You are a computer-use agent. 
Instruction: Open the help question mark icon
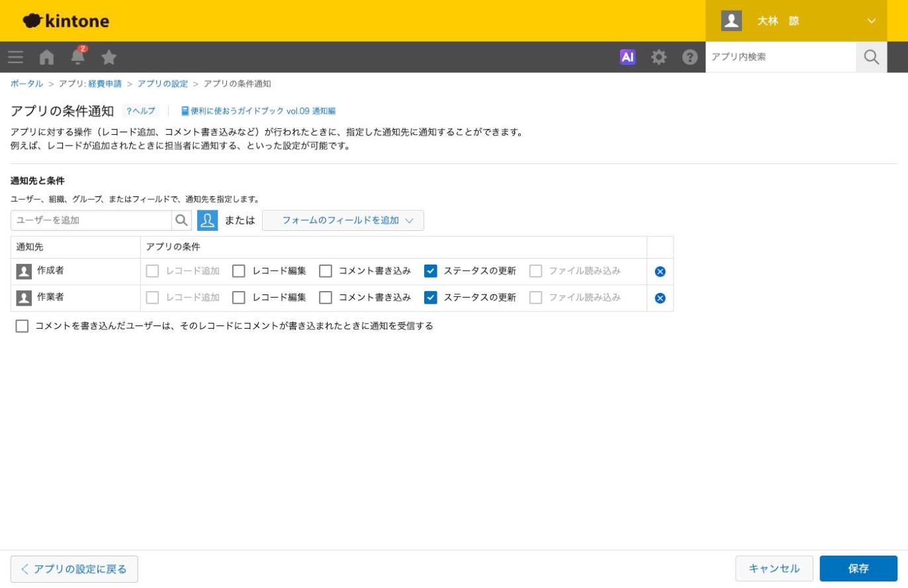(690, 57)
